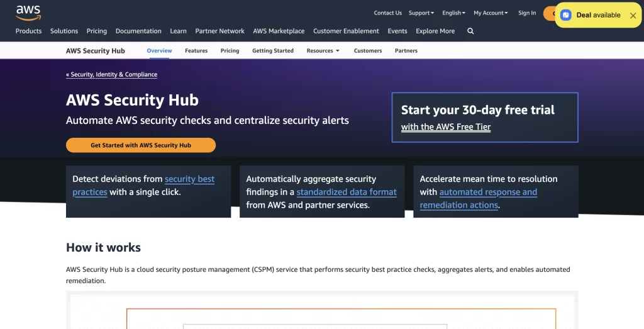
Task: Open the AWS Marketplace menu
Action: pyautogui.click(x=279, y=31)
